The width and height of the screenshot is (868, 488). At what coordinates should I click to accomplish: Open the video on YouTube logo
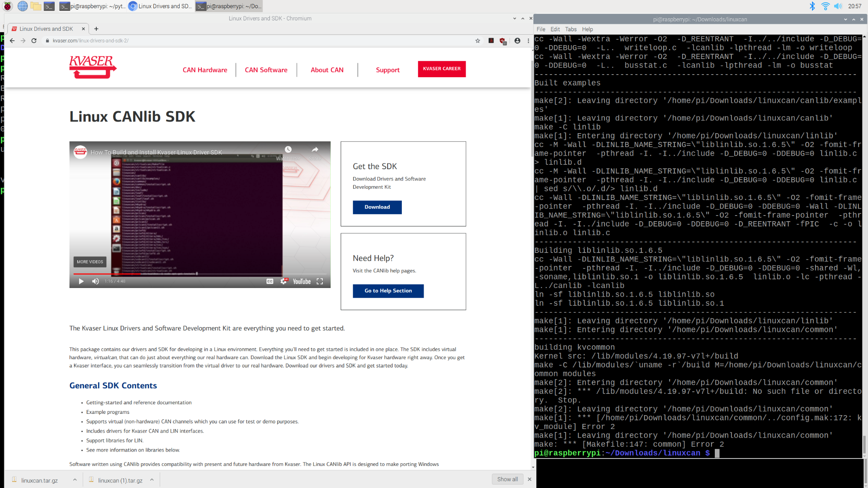pos(302,282)
